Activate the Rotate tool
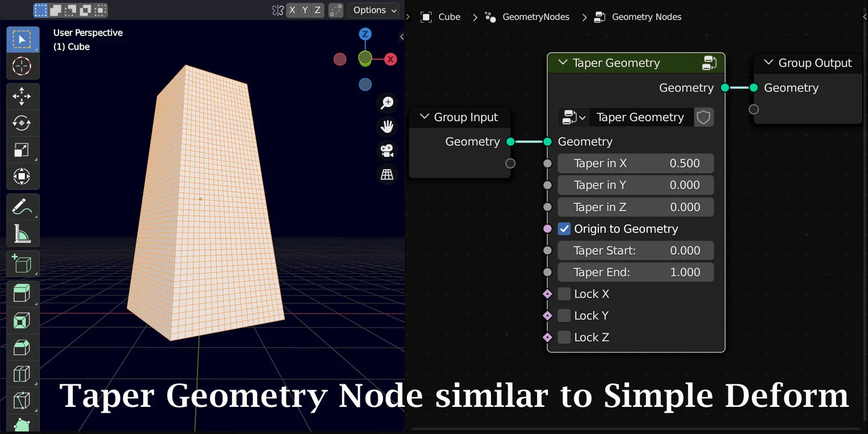The image size is (868, 434). pos(22,123)
